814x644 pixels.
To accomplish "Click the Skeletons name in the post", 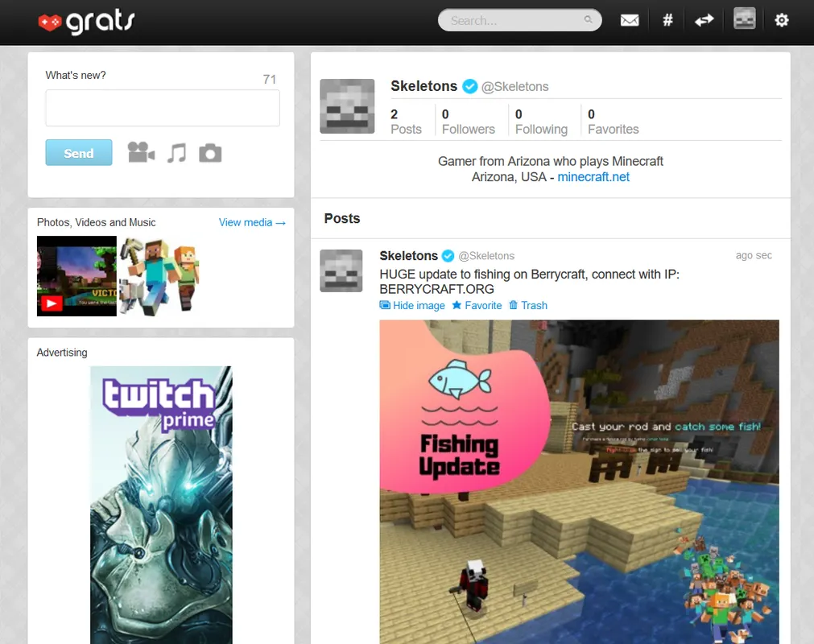I will pos(408,256).
